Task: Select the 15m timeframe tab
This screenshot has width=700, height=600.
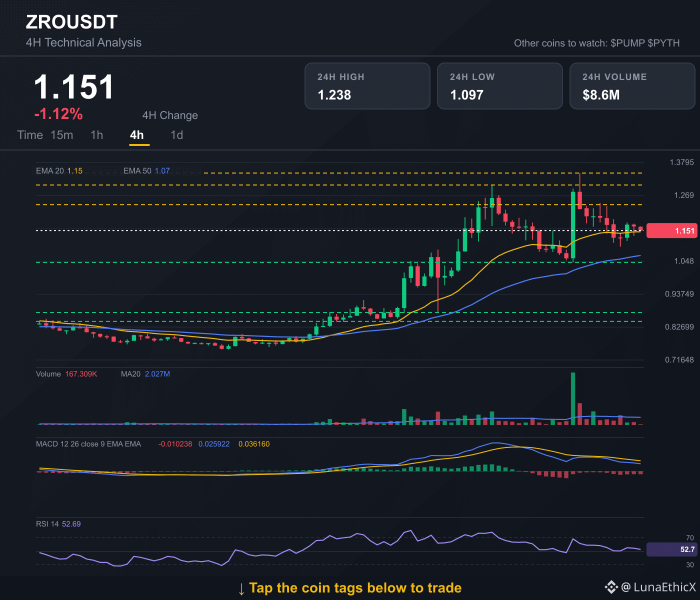Action: coord(62,135)
